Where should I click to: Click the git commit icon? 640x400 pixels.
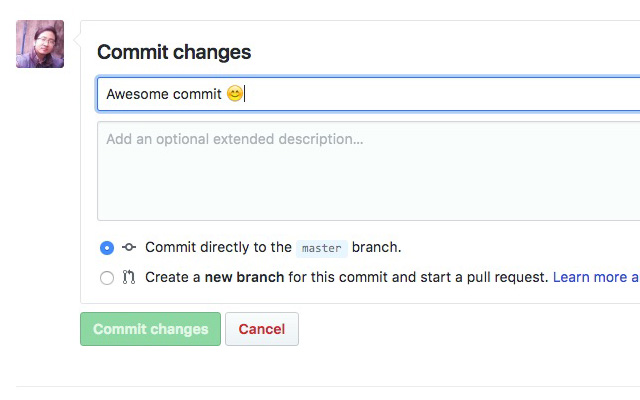[129, 247]
